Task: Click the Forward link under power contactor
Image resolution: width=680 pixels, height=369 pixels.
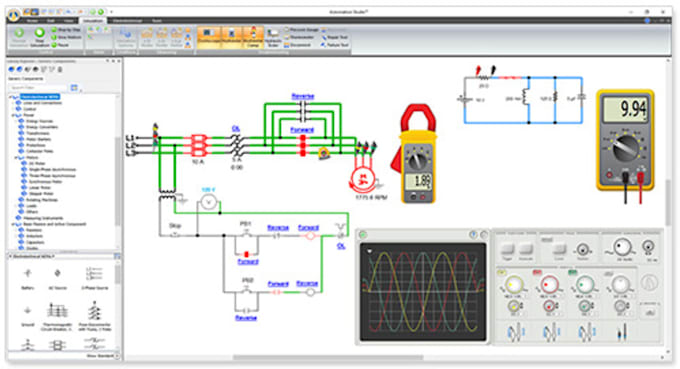Action: click(302, 130)
